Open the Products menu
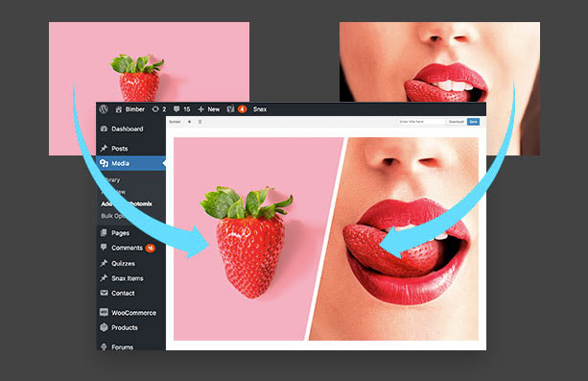Viewport: 588px width, 381px height. [x=124, y=327]
